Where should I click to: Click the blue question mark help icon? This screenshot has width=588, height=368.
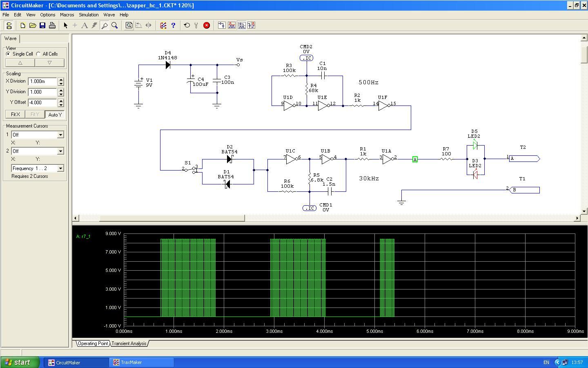pos(173,25)
